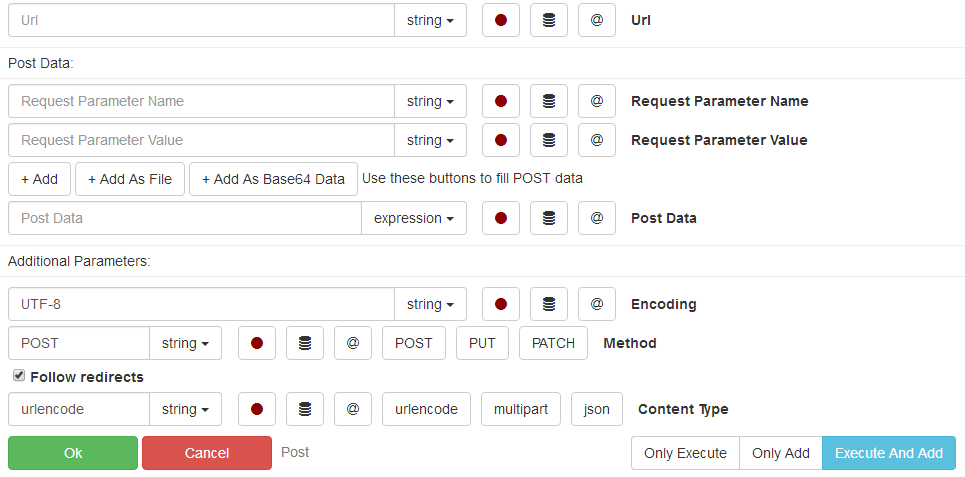Click the @ icon for Request Parameter Value
This screenshot has height=477, width=965.
[x=597, y=140]
